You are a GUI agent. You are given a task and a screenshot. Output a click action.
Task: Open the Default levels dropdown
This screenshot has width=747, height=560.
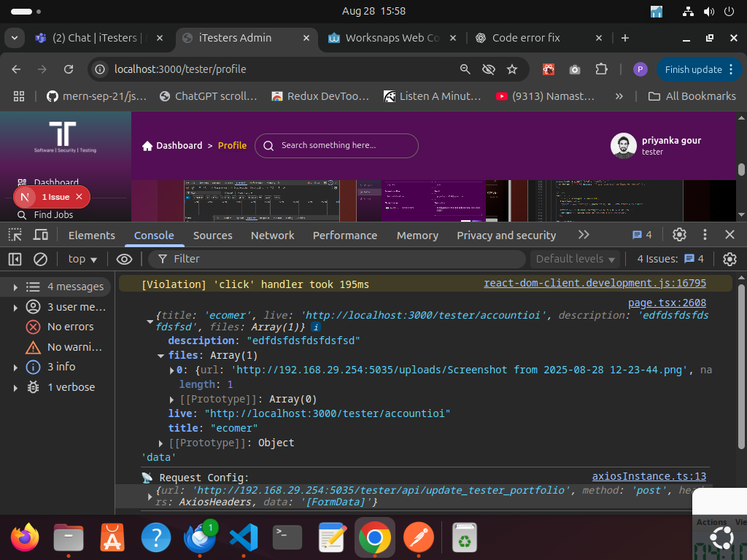pos(576,259)
